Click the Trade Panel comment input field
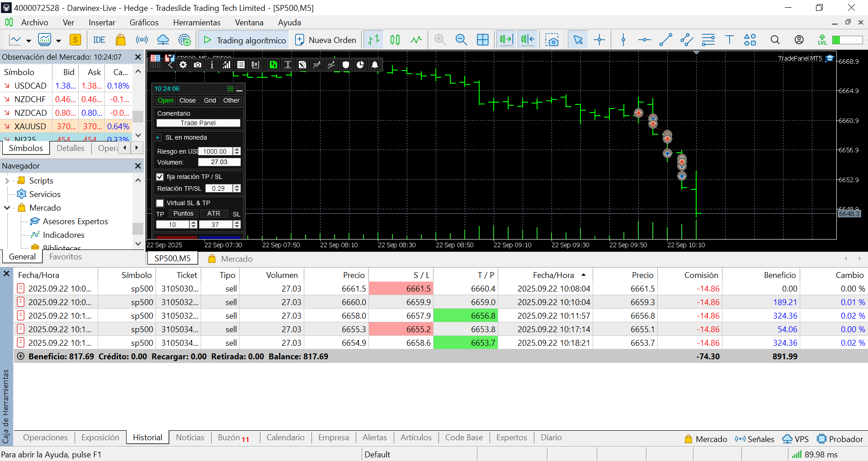The width and height of the screenshot is (868, 461). pyautogui.click(x=198, y=123)
